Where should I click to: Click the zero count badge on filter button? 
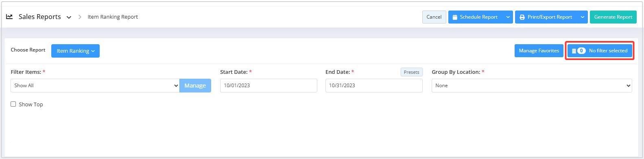click(x=581, y=51)
